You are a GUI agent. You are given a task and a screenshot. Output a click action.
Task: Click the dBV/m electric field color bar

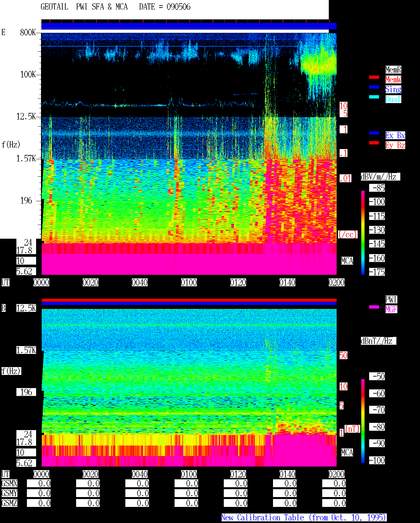(x=363, y=232)
